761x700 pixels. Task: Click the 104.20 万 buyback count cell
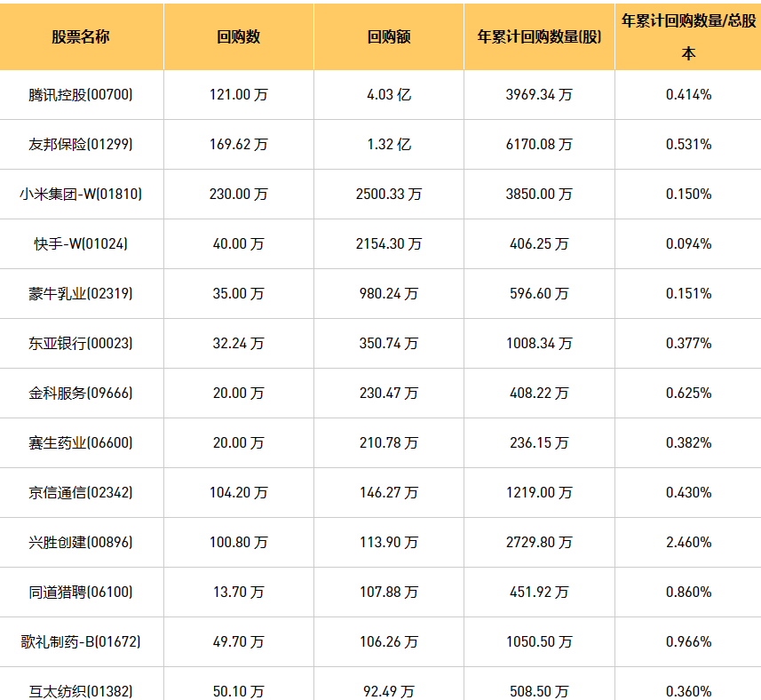[x=238, y=493]
